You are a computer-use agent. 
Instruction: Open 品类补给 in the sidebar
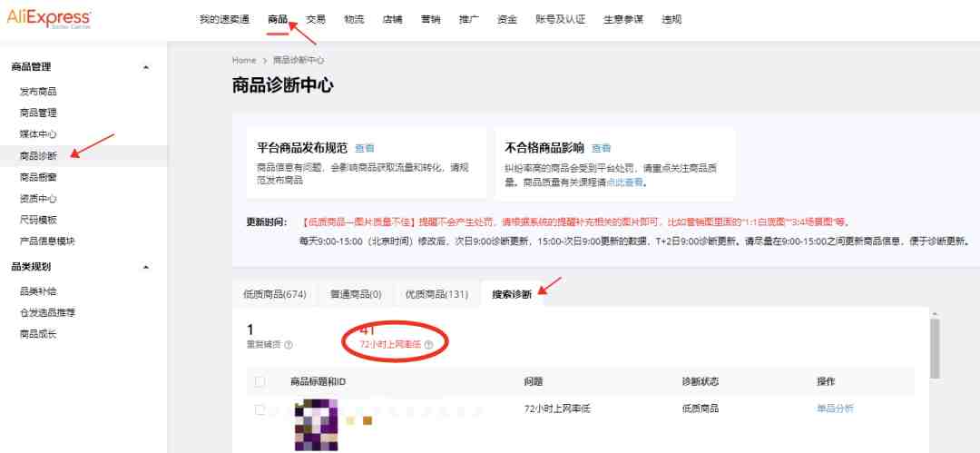click(x=38, y=291)
